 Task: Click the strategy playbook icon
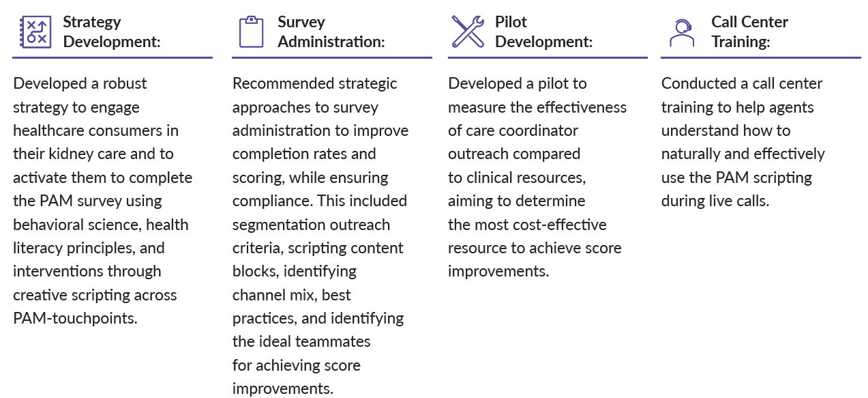pyautogui.click(x=33, y=32)
